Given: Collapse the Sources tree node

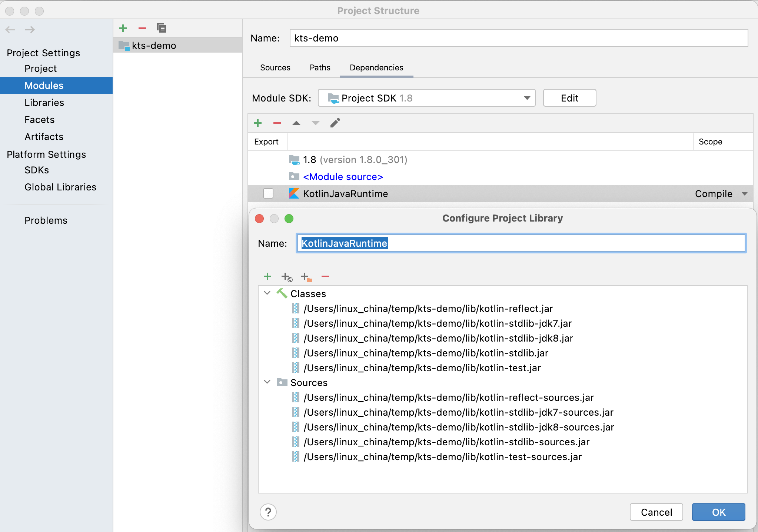Looking at the screenshot, I should coord(267,382).
